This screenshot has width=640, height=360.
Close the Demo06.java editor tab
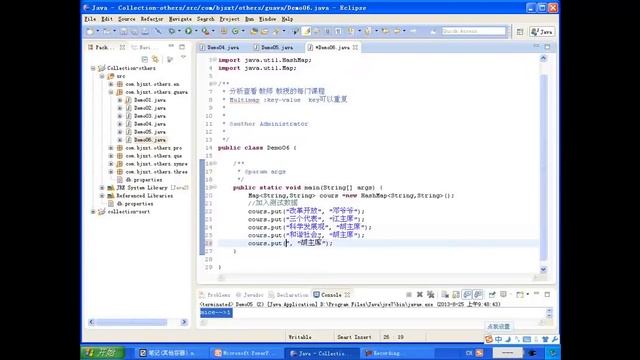pyautogui.click(x=356, y=47)
